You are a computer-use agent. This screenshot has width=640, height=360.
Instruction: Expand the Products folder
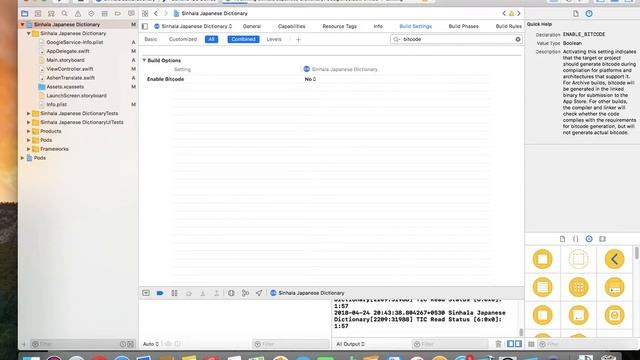coord(29,131)
